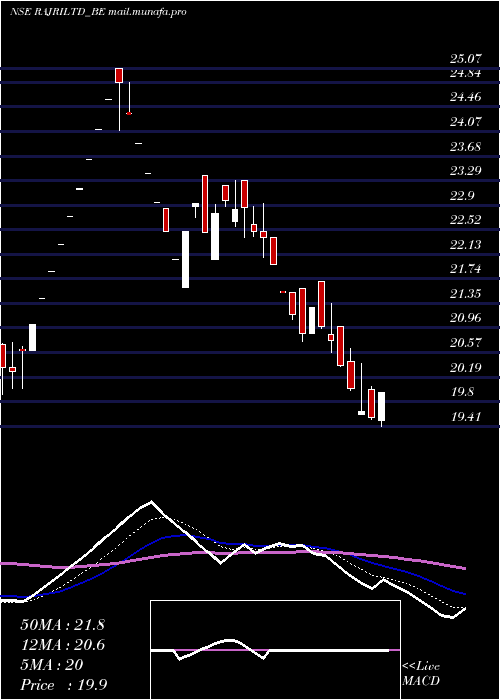Pick the 22.52 price axis value
Screen dimensions: 500x700
coord(466,220)
